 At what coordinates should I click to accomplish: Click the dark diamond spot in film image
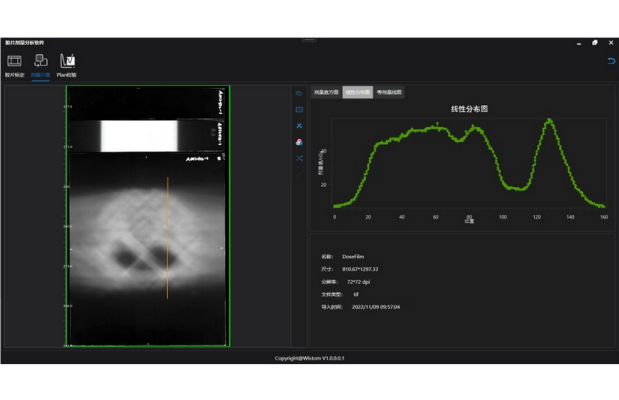(128, 256)
